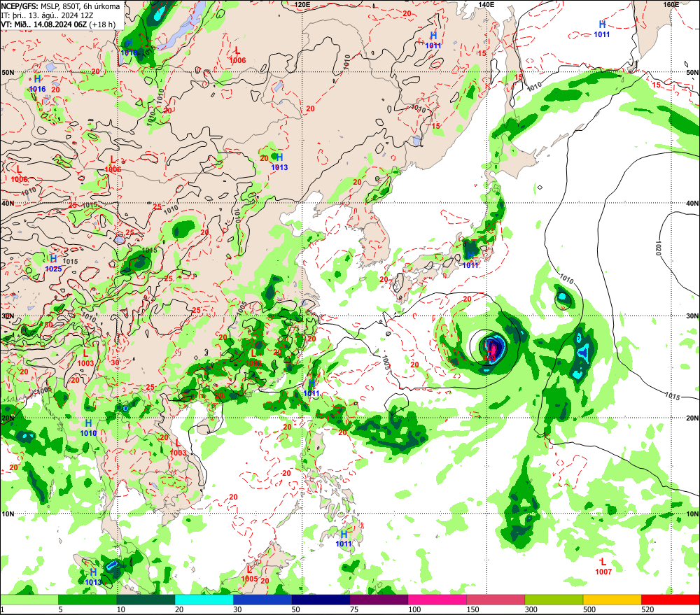Click the low pressure label 1005 near Borneo
This screenshot has width=700, height=615.
(249, 579)
